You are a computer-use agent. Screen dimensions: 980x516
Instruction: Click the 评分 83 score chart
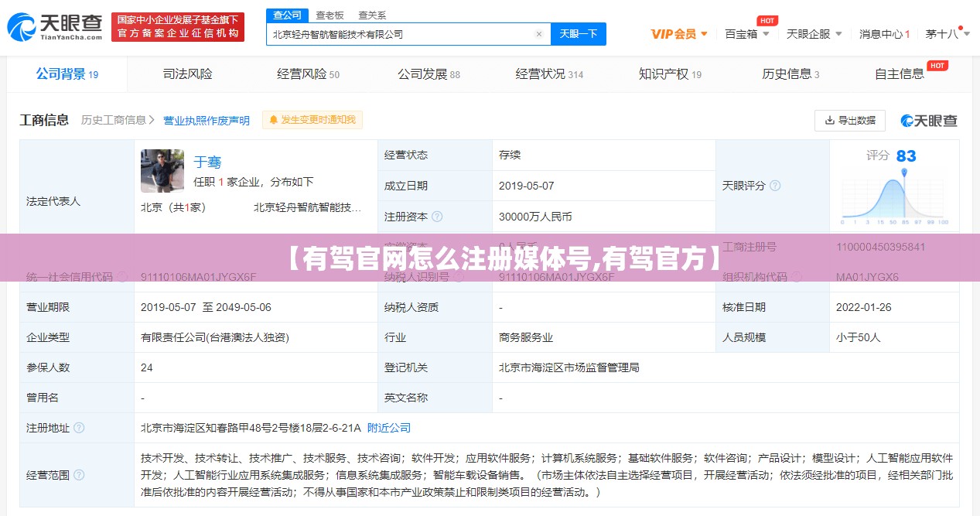pos(894,186)
